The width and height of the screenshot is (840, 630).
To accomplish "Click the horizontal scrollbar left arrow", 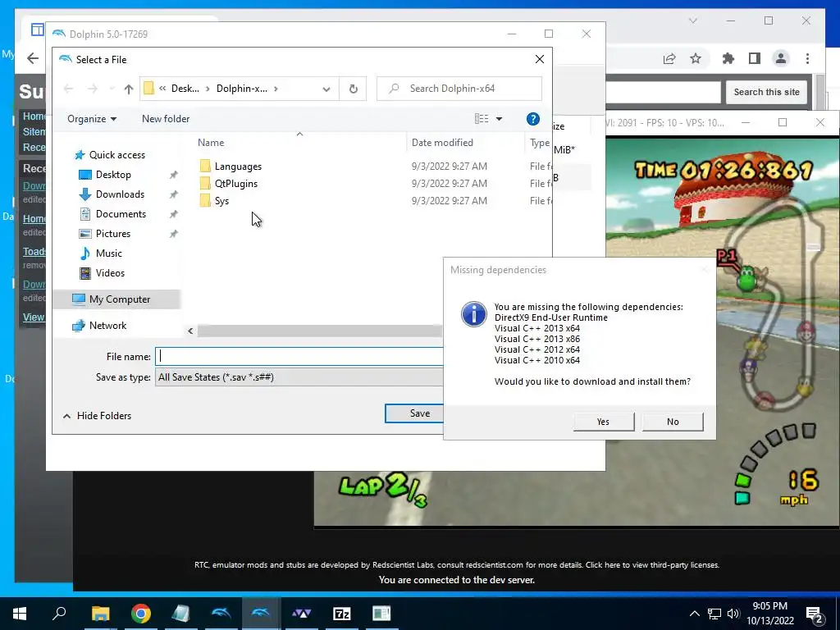I will tap(190, 331).
